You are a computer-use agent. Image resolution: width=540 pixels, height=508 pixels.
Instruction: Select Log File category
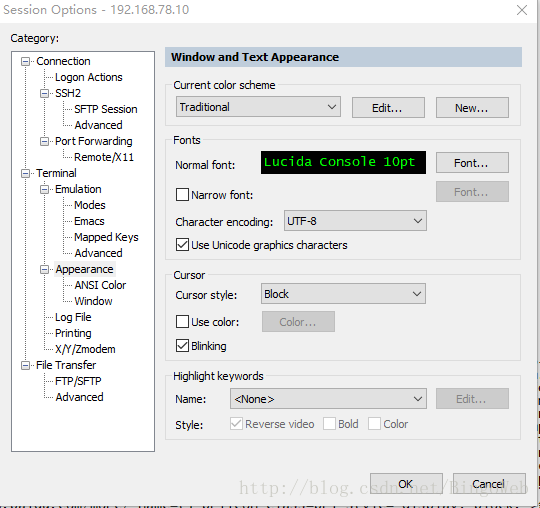click(73, 317)
